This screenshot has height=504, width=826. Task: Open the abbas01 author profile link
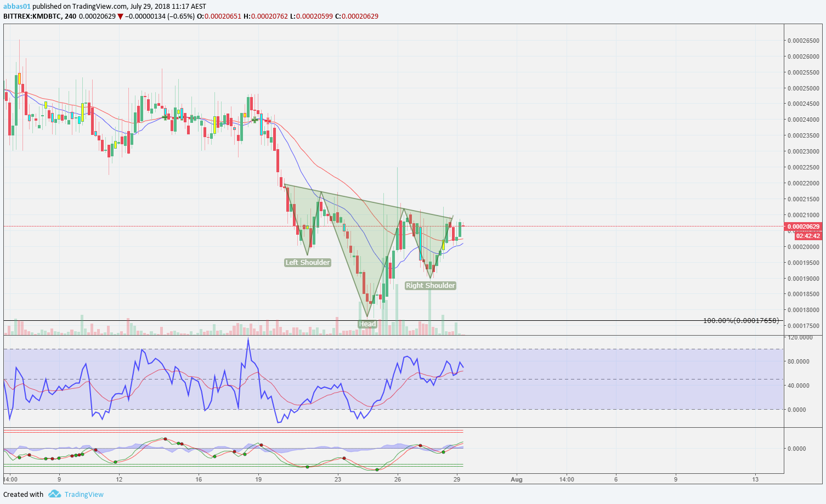[17, 7]
